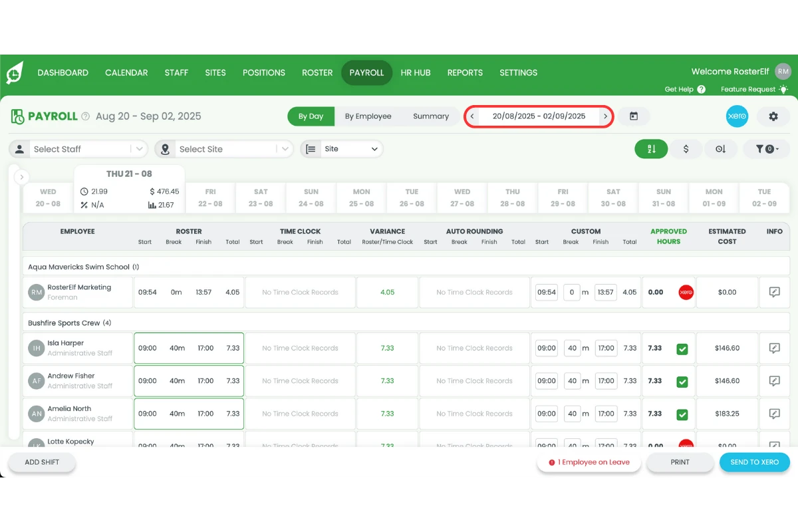Uncheck approved hours for Andrew Fisher
The image size is (798, 532).
[682, 382]
